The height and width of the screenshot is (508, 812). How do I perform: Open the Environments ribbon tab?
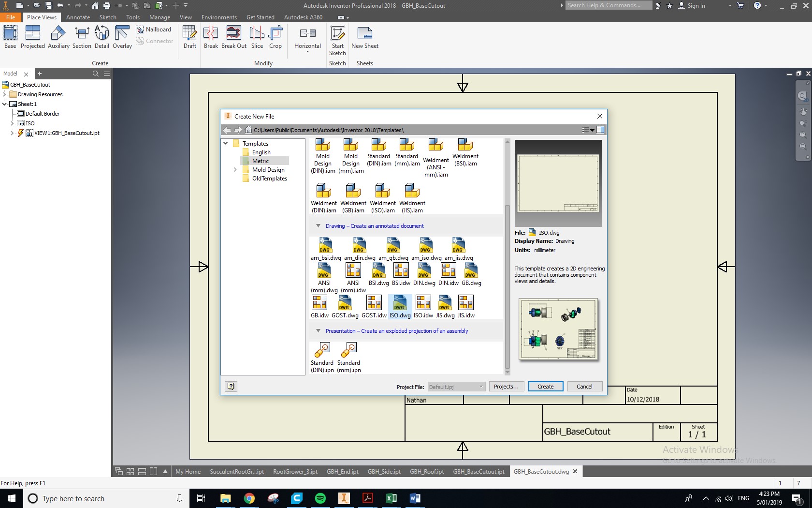(x=219, y=17)
